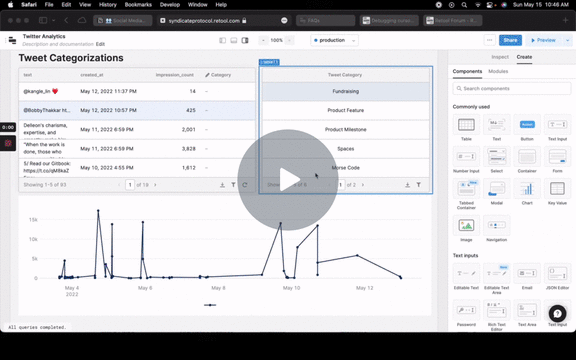Click the blue Share button
Viewport: 576px width, 360px height.
[x=510, y=40]
